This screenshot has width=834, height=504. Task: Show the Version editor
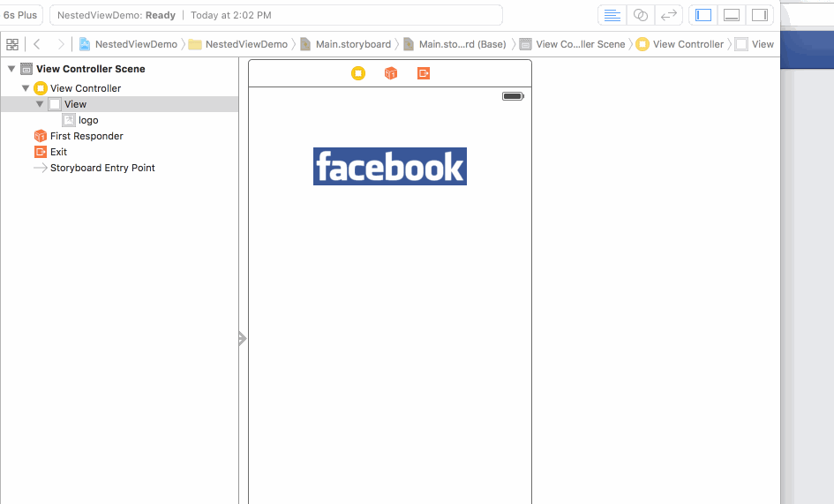[669, 15]
